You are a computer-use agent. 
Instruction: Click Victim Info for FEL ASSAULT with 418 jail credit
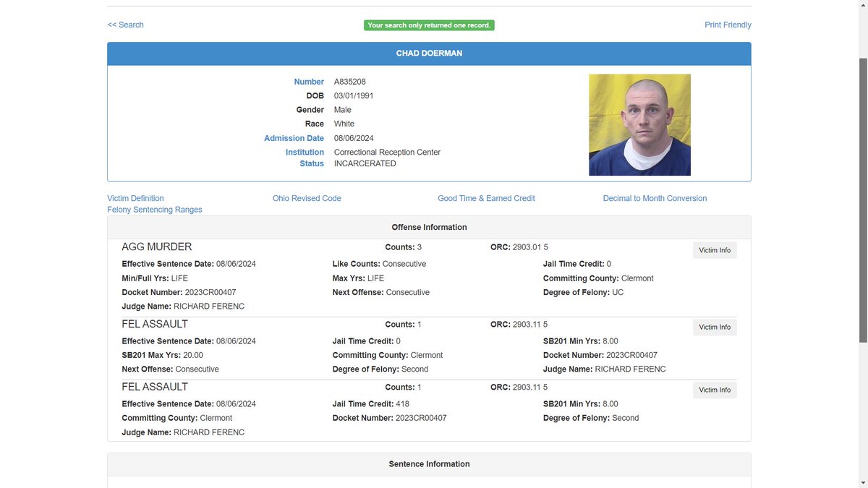(x=715, y=390)
